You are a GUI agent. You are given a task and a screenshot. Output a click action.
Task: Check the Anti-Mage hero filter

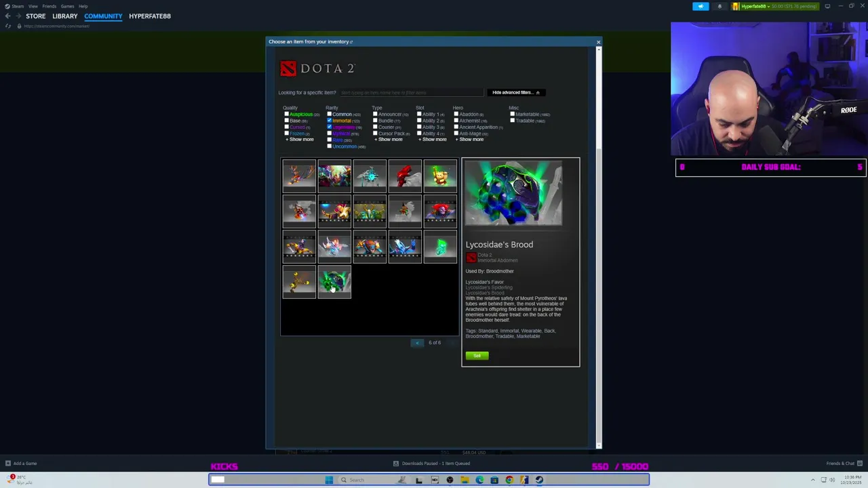(456, 134)
